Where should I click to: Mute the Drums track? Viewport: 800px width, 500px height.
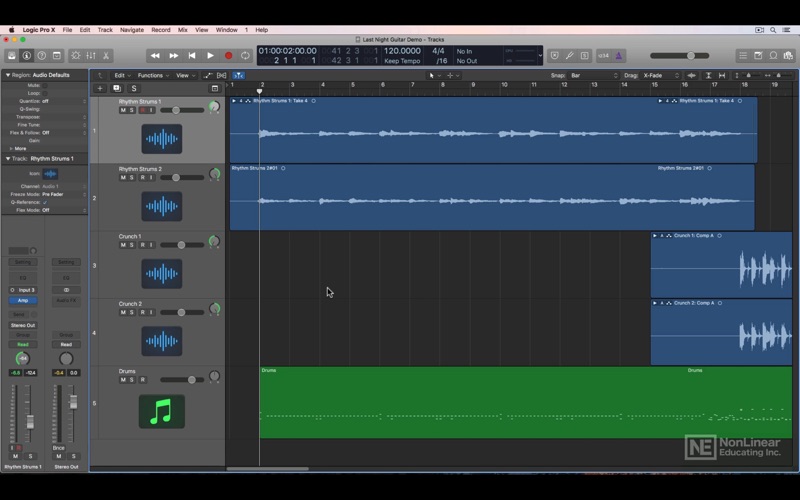[x=123, y=380]
